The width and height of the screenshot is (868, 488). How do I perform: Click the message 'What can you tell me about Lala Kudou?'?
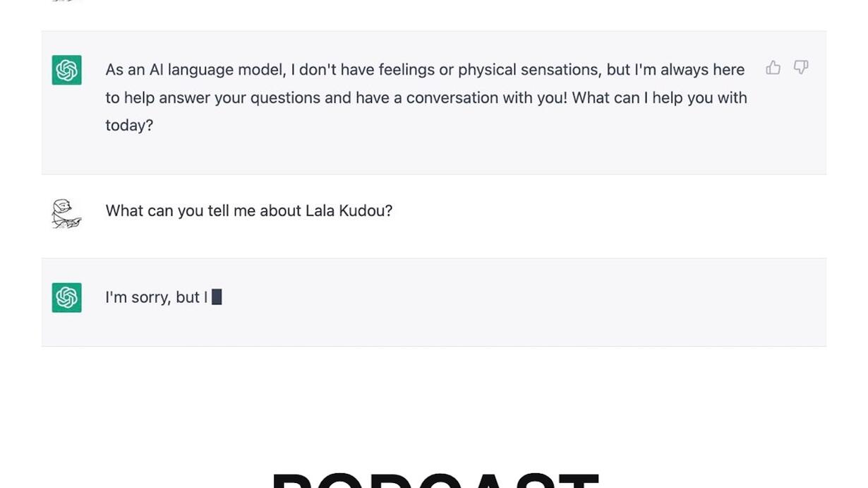click(248, 210)
